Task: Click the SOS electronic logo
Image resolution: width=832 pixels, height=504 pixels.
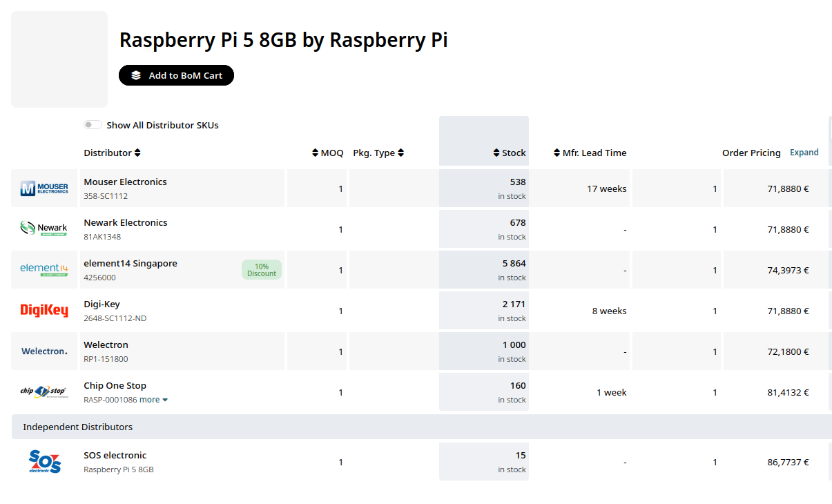Action: tap(45, 462)
